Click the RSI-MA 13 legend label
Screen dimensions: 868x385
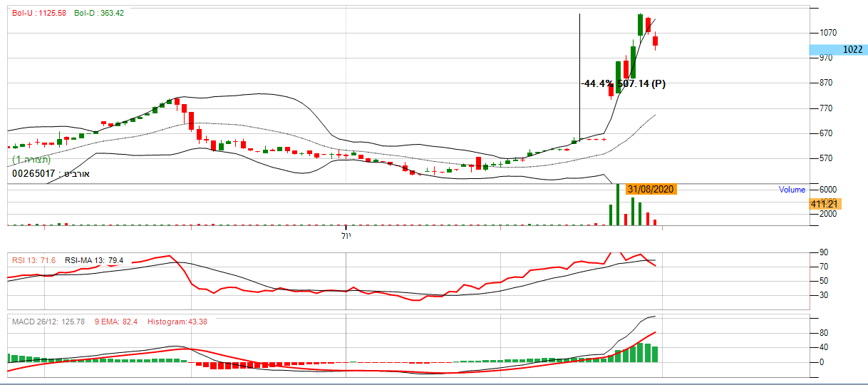pyautogui.click(x=93, y=261)
